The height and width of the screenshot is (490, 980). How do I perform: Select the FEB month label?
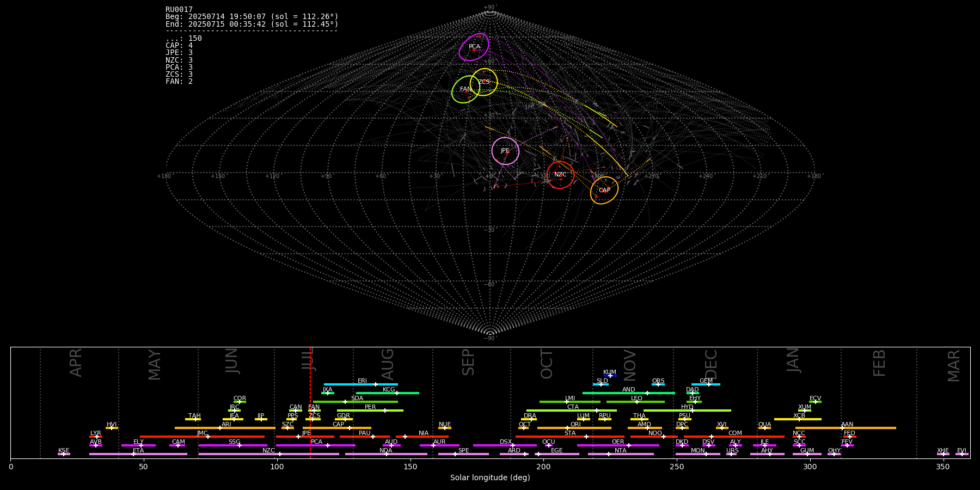click(x=879, y=363)
